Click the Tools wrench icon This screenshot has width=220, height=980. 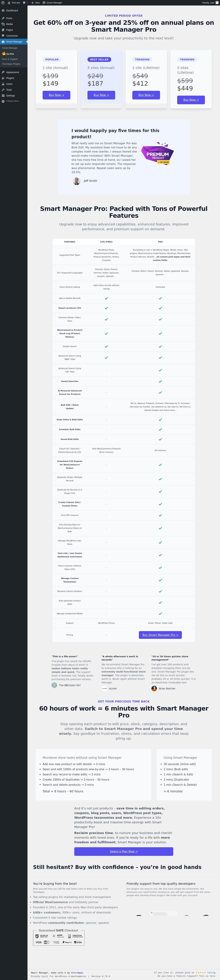[x=3, y=90]
